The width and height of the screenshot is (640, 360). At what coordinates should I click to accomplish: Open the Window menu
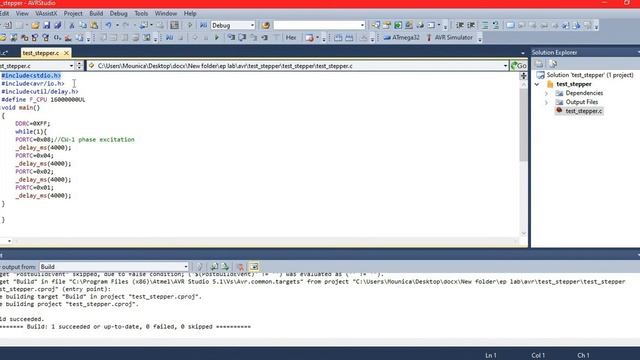166,13
